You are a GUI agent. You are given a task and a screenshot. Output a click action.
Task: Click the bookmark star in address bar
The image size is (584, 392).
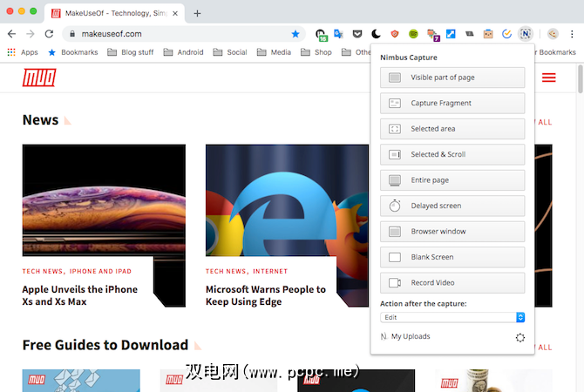(x=295, y=34)
